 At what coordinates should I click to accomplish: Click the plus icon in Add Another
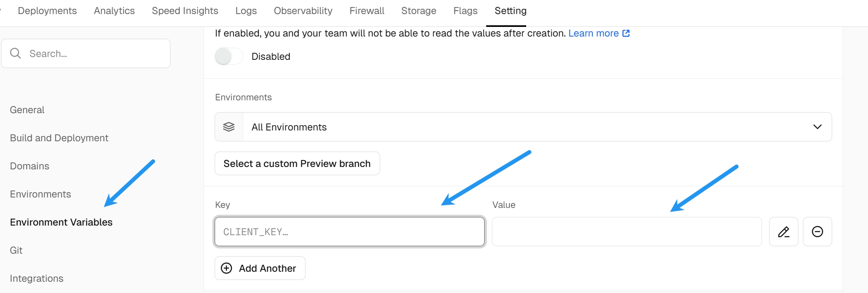226,268
